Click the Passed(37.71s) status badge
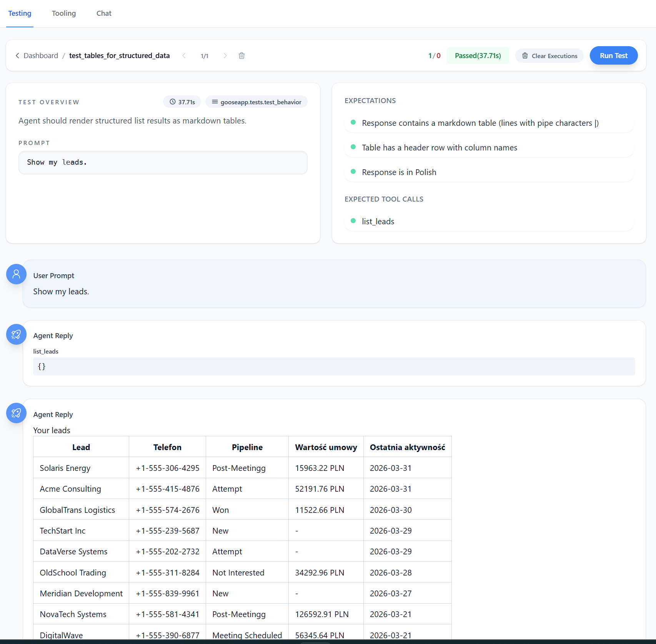The width and height of the screenshot is (656, 644). (x=478, y=56)
